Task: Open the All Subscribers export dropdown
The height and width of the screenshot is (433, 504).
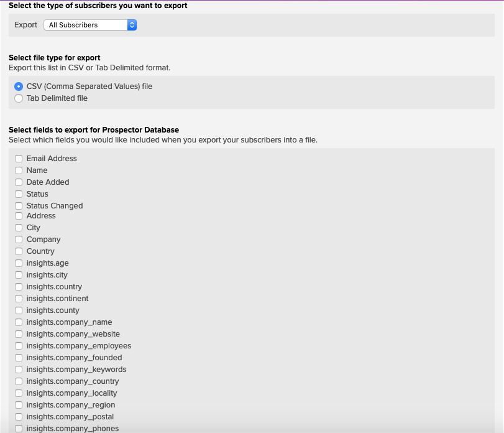Action: 90,25
